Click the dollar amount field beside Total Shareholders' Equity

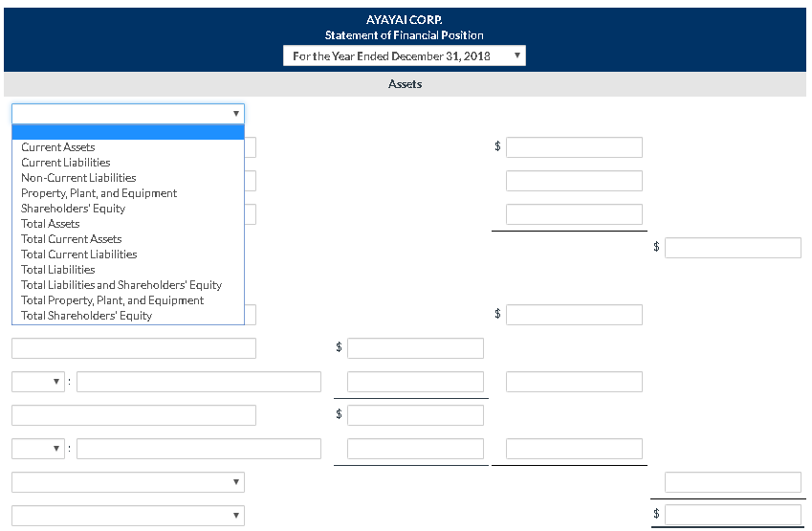pos(574,315)
